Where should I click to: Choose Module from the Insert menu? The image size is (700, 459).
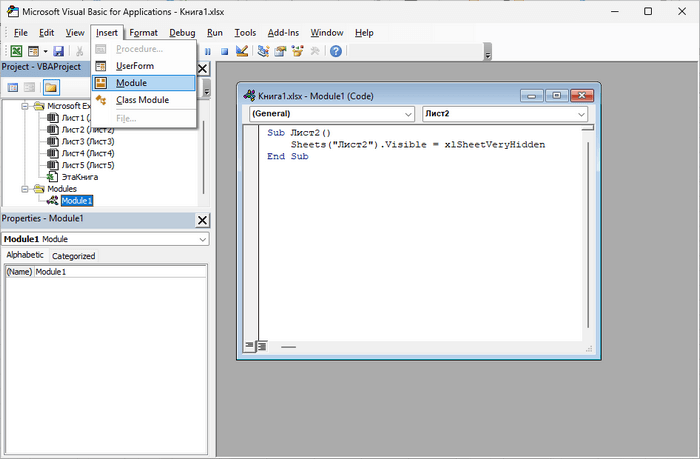click(x=131, y=82)
